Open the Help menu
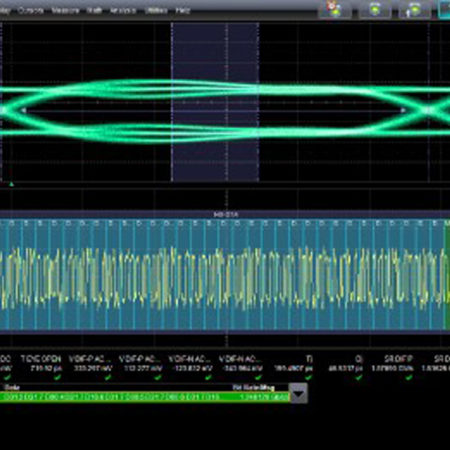This screenshot has height=450, width=450. tap(183, 11)
